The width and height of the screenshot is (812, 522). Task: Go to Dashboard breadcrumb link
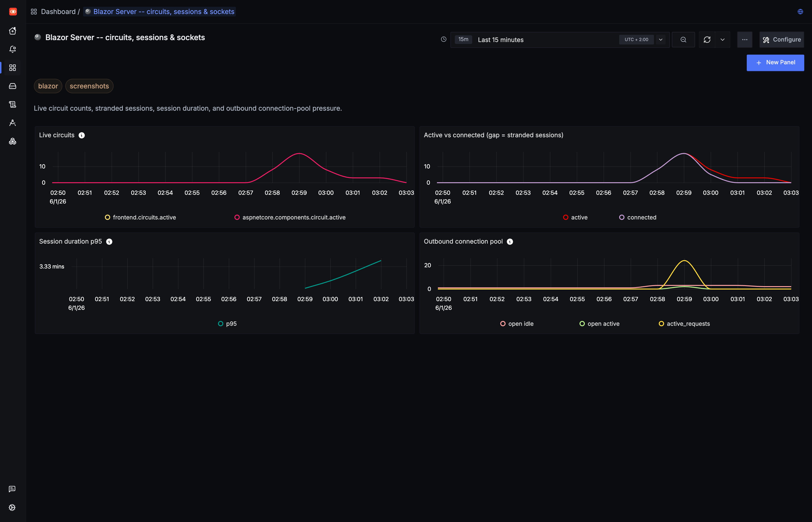click(58, 12)
